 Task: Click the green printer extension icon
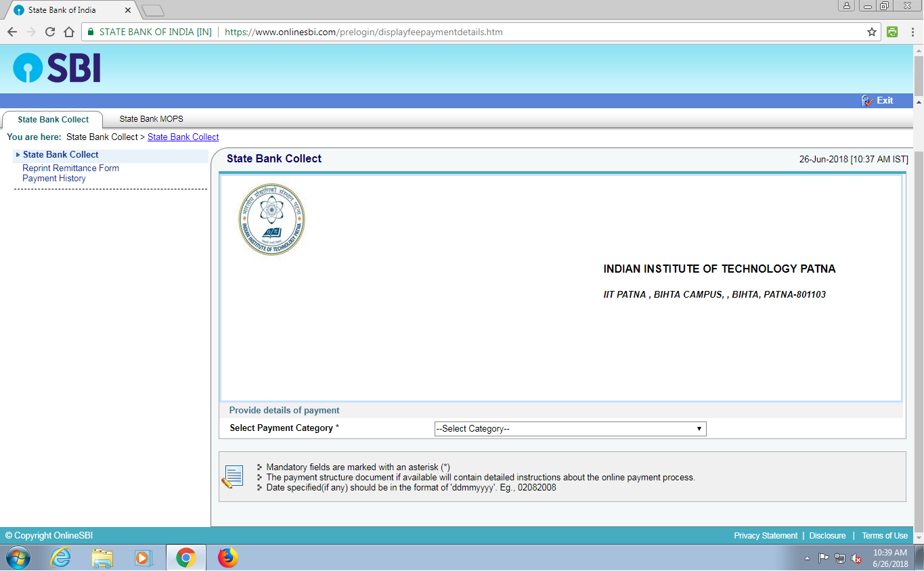point(892,32)
